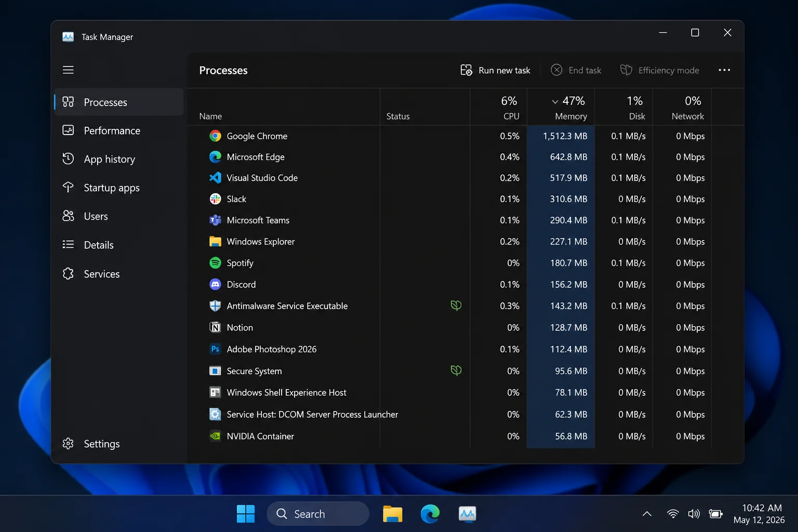798x532 pixels.
Task: Click the Service Host DCOM gear icon
Action: [215, 415]
